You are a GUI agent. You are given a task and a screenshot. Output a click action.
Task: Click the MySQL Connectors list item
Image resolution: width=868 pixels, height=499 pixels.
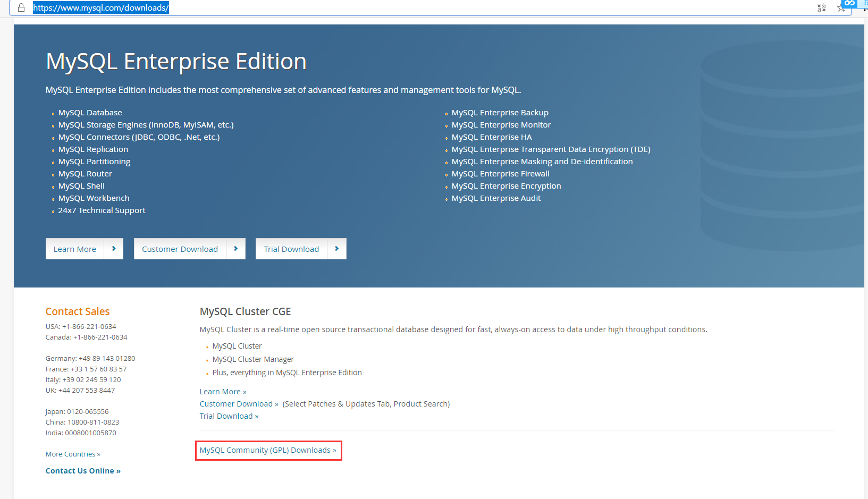(139, 137)
